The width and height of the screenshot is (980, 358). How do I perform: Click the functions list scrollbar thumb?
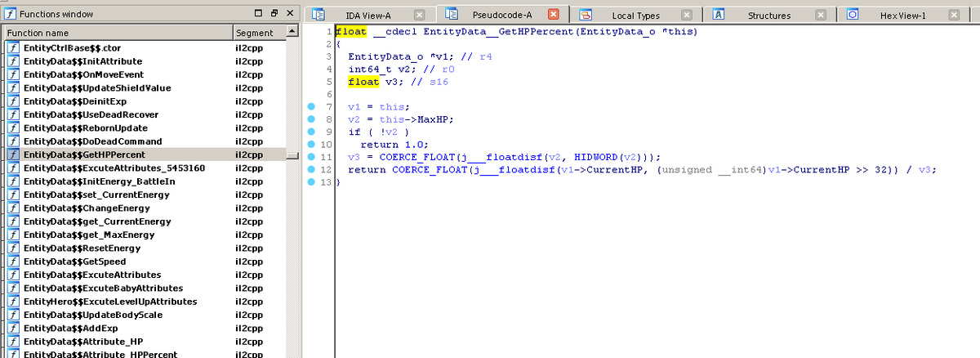pyautogui.click(x=292, y=156)
